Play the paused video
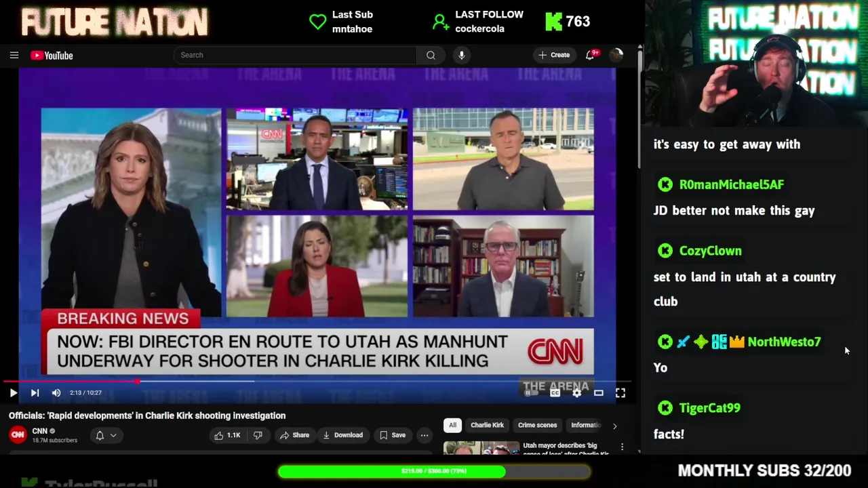Image resolution: width=868 pixels, height=488 pixels. click(13, 392)
